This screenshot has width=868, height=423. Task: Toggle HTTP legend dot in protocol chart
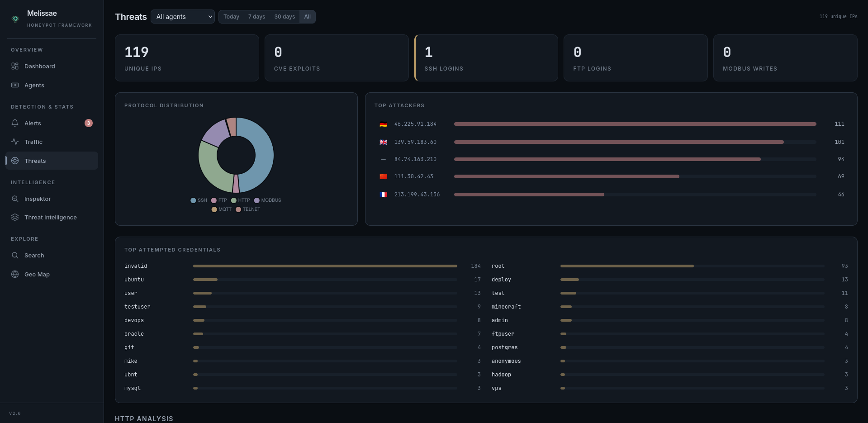click(x=234, y=200)
